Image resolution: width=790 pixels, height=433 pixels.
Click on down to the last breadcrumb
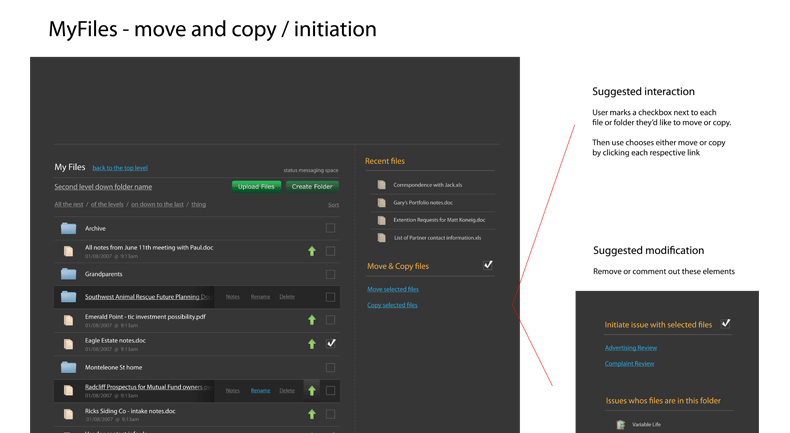coord(158,204)
